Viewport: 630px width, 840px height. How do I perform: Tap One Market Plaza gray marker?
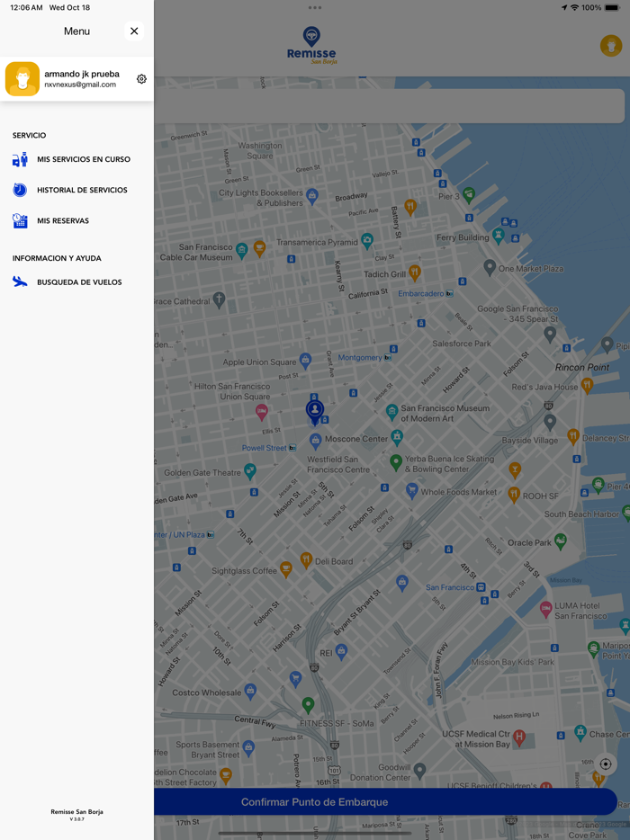[490, 267]
